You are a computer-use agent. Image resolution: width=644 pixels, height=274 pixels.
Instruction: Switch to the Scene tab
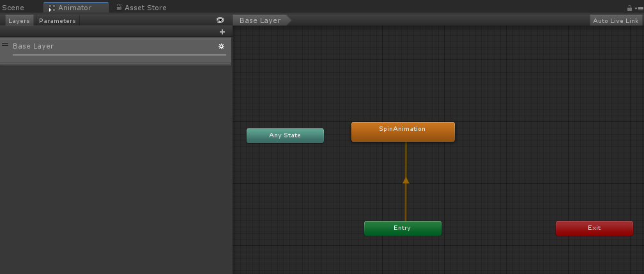[13, 8]
